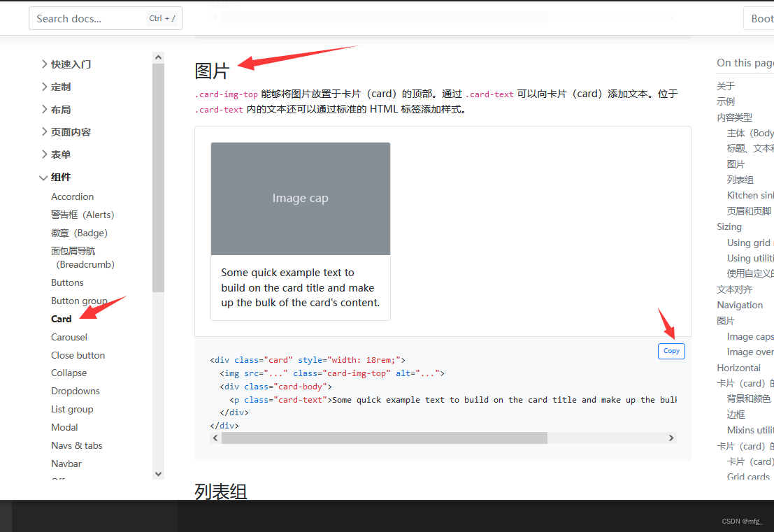Navigate to the Navbar docs entry
Image resolution: width=774 pixels, height=532 pixels.
click(66, 463)
